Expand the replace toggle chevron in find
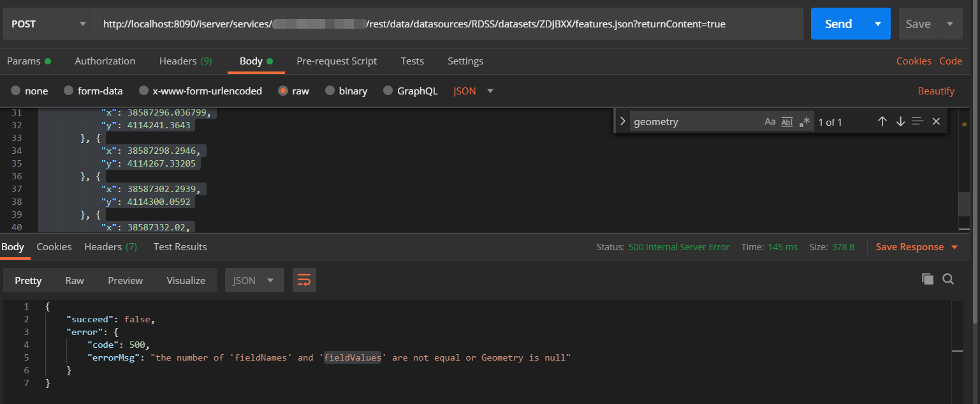Screen dimensions: 980x404 622,121
